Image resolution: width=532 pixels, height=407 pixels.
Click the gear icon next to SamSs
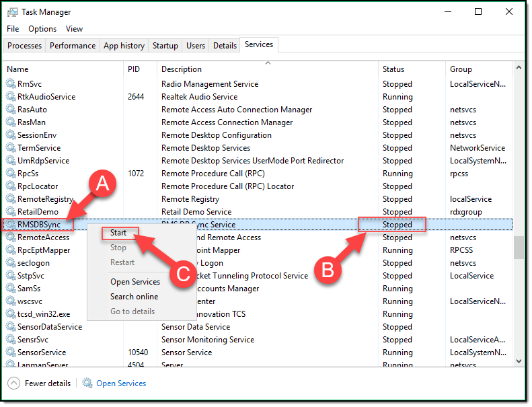coord(11,289)
